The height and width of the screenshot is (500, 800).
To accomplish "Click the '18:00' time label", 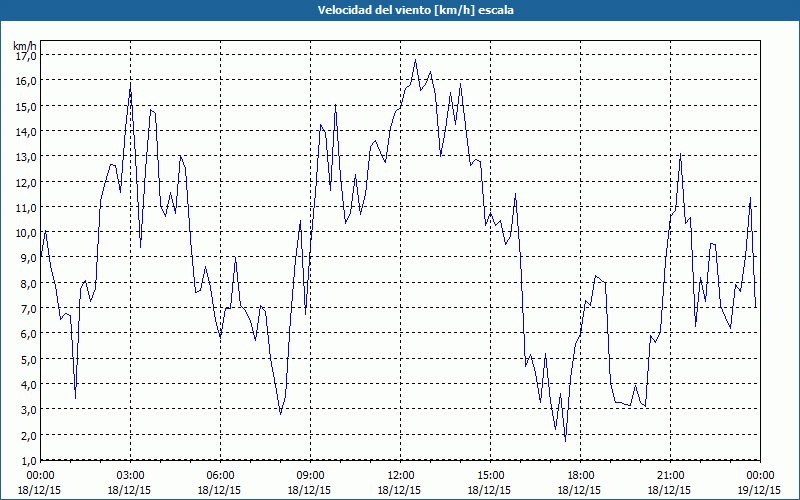I will click(581, 476).
